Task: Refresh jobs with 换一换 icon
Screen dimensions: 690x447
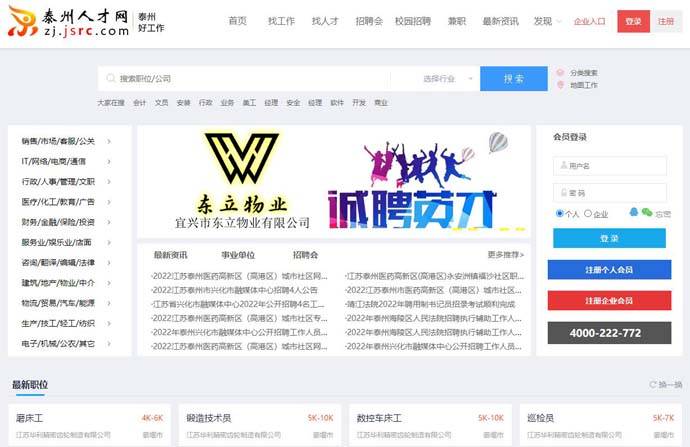Action: pos(653,385)
